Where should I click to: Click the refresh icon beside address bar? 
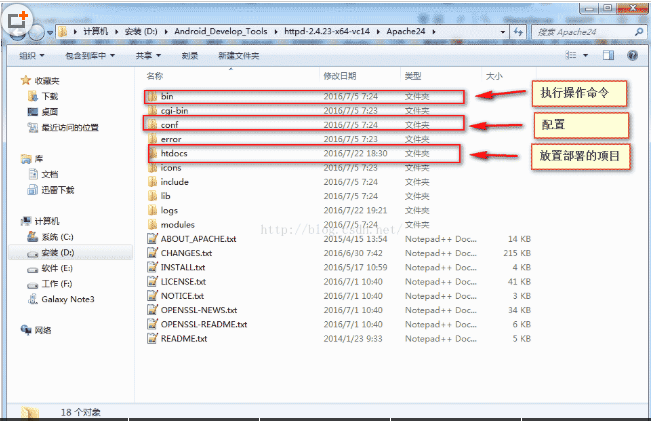coord(518,32)
